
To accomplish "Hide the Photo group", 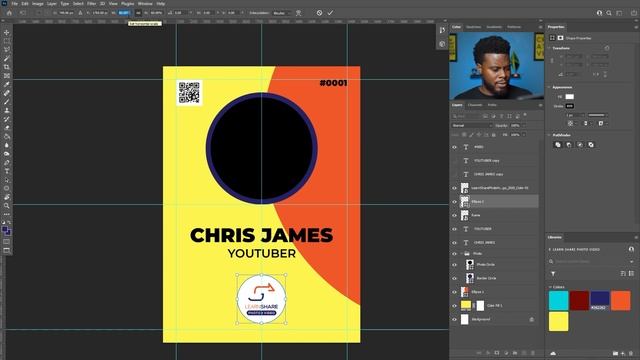I will tap(454, 253).
